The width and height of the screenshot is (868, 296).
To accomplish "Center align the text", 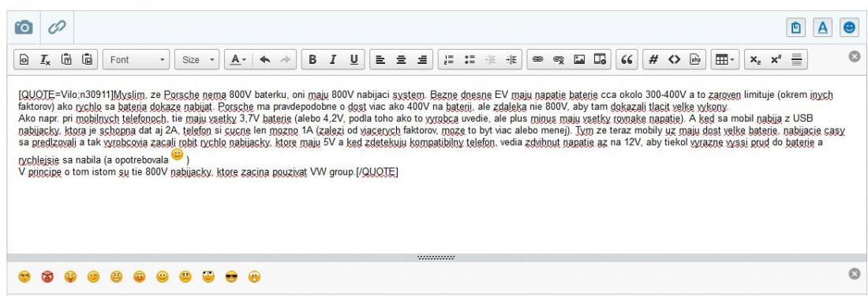I will point(402,60).
